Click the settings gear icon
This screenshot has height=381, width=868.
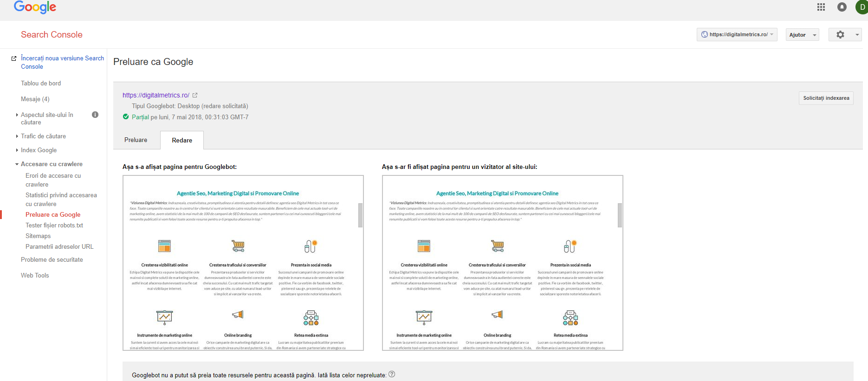[840, 35]
